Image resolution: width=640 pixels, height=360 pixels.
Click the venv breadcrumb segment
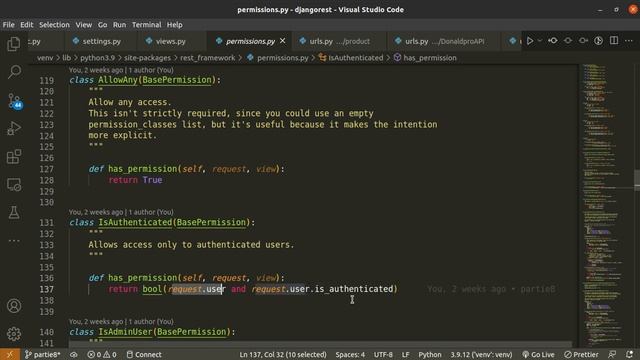(x=45, y=58)
